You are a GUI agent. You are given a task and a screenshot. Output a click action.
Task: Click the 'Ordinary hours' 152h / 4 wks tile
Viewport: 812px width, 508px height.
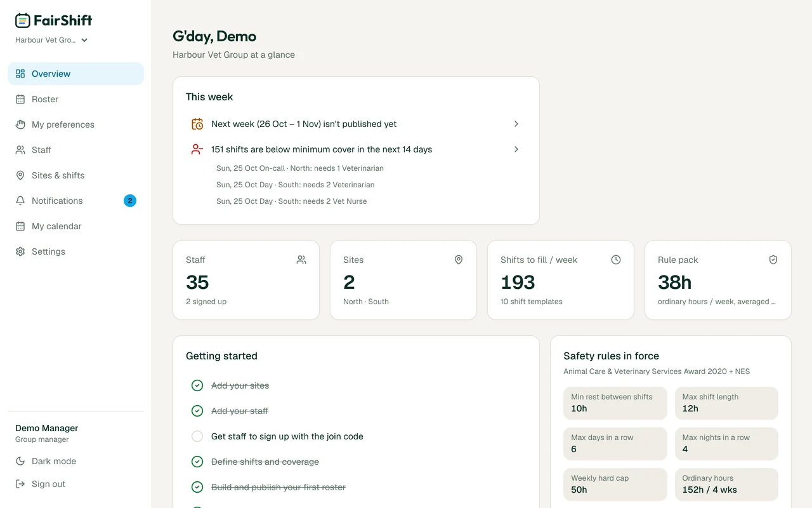726,485
